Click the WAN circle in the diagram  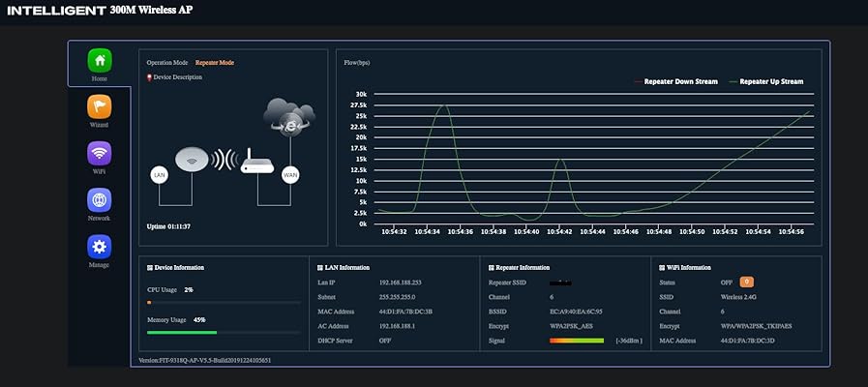pos(289,176)
